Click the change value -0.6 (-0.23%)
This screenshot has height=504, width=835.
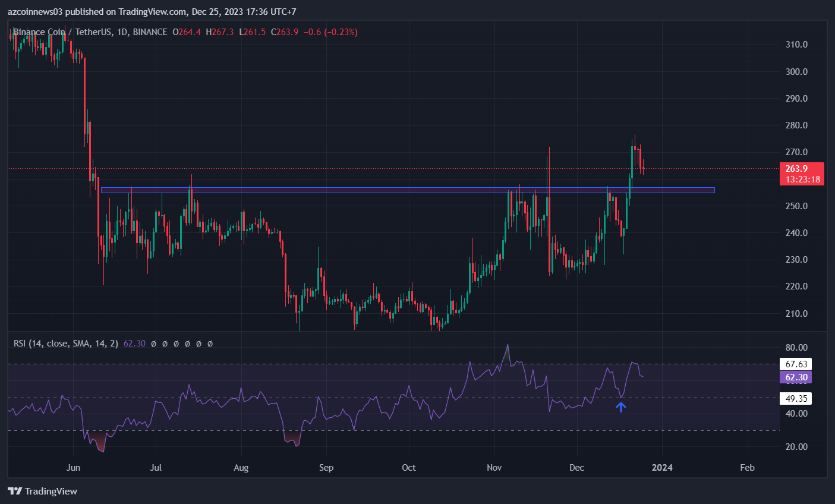pyautogui.click(x=330, y=32)
